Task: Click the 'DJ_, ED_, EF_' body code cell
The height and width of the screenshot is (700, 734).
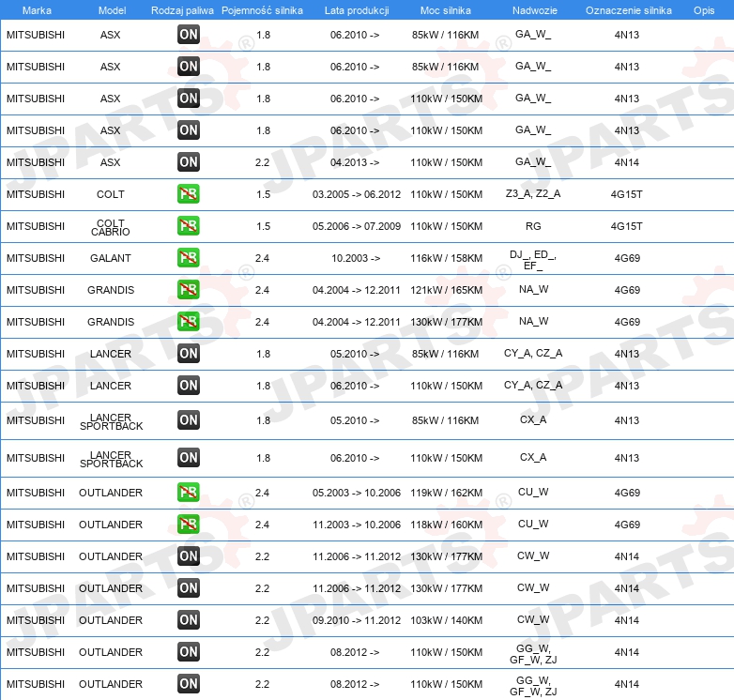Action: (x=533, y=260)
